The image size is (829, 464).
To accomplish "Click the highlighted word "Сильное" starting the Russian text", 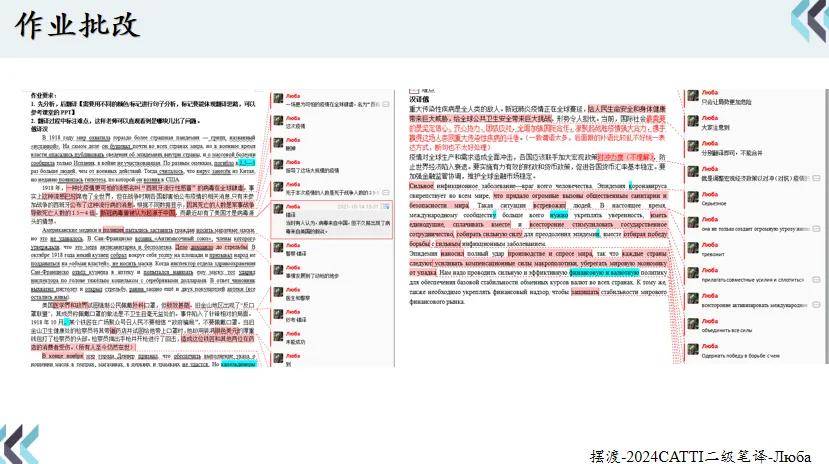I will [421, 186].
